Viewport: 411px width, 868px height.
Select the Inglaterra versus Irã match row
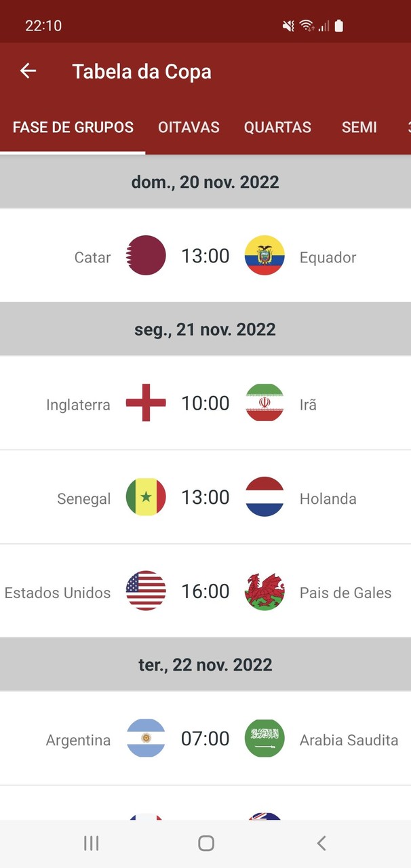(x=206, y=403)
